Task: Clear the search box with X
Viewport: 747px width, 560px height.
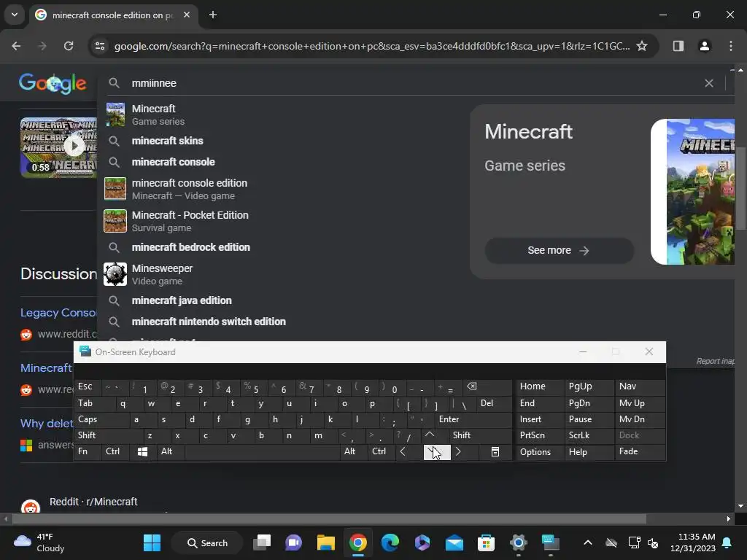Action: (709, 83)
